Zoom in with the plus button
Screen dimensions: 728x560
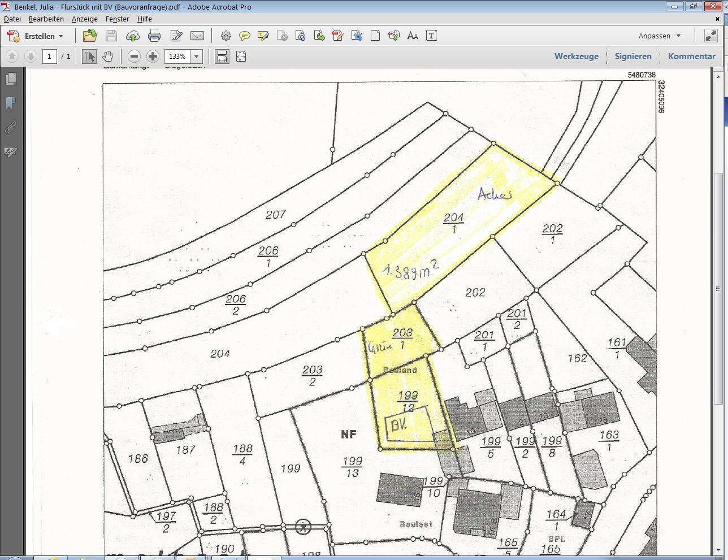[153, 57]
